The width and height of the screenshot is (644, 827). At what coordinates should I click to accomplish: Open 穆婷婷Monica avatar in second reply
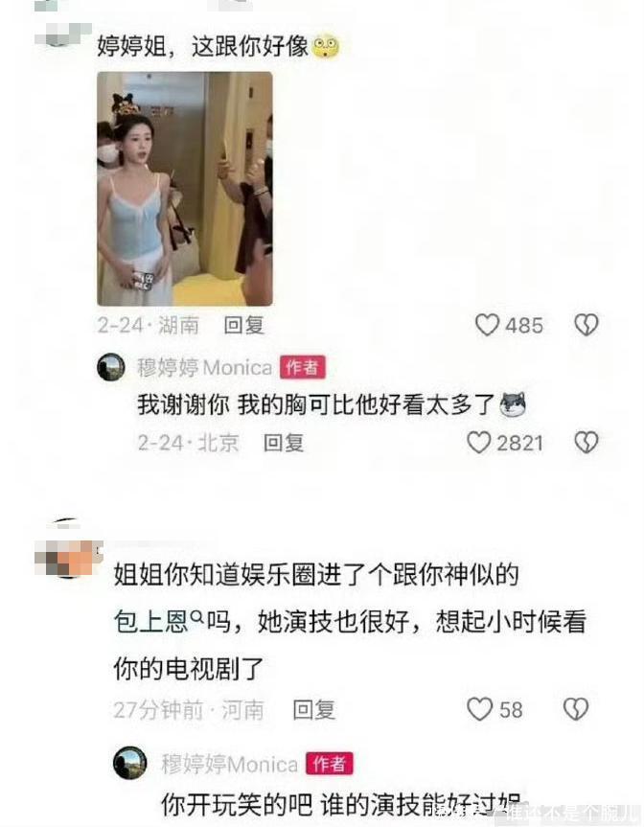[x=129, y=763]
